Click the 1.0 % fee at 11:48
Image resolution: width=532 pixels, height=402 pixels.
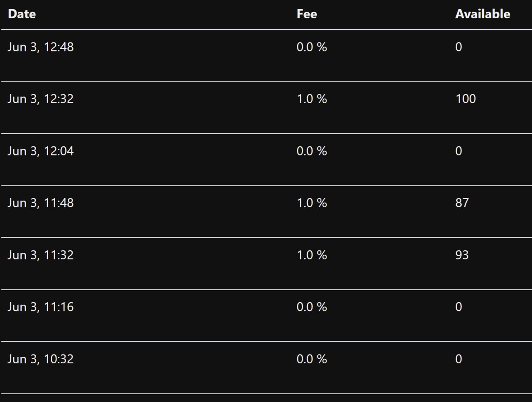[312, 203]
